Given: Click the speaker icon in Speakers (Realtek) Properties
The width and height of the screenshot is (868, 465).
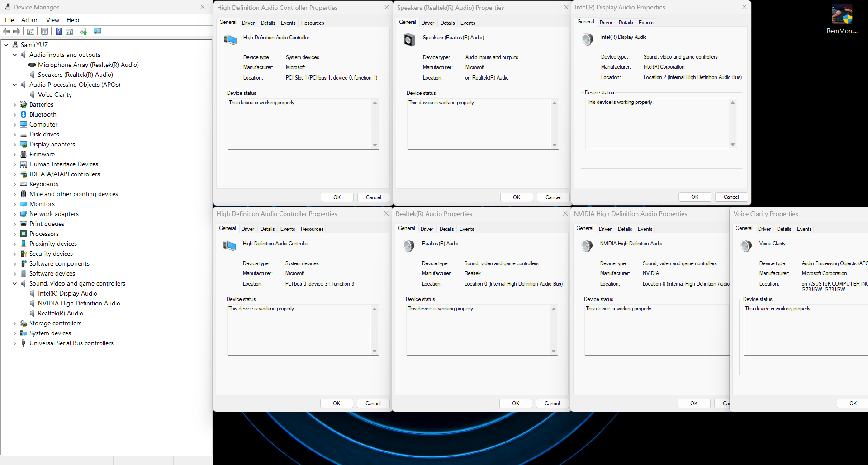Looking at the screenshot, I should [x=409, y=40].
